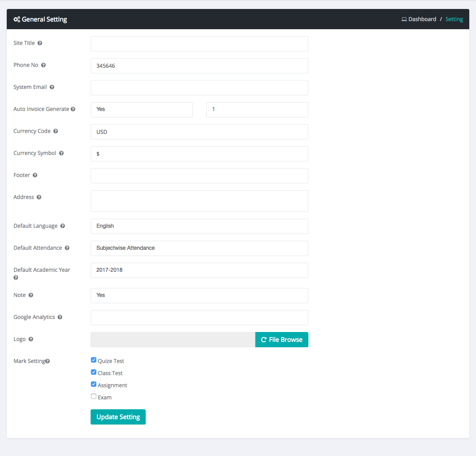The height and width of the screenshot is (456, 476).
Task: Open Auto Invoice Generate Yes dropdown
Action: 141,110
